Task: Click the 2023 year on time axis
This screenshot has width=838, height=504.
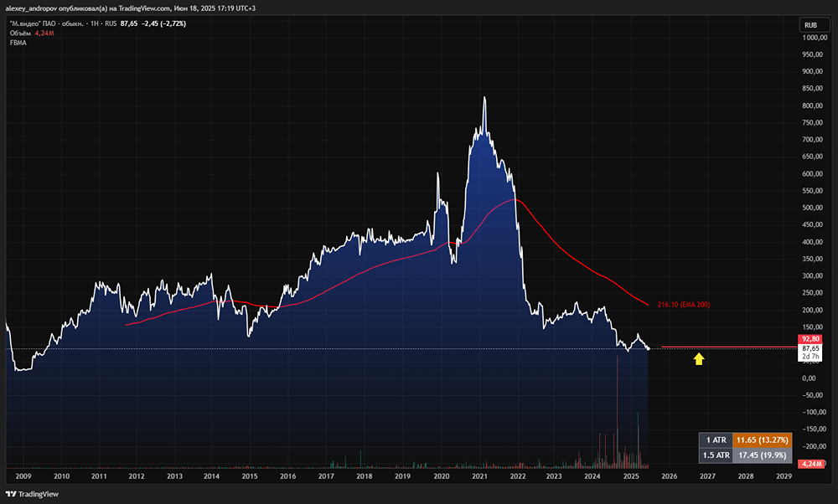Action: (554, 476)
